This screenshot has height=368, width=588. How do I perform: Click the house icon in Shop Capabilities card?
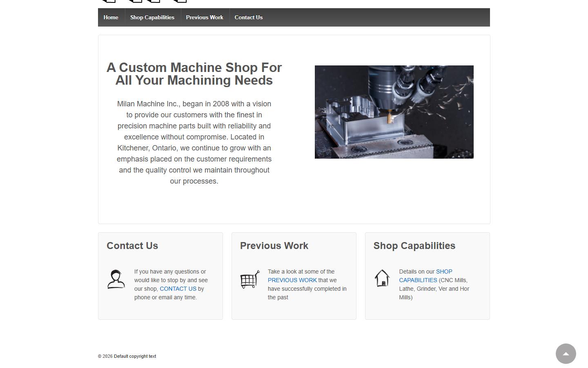point(383,278)
